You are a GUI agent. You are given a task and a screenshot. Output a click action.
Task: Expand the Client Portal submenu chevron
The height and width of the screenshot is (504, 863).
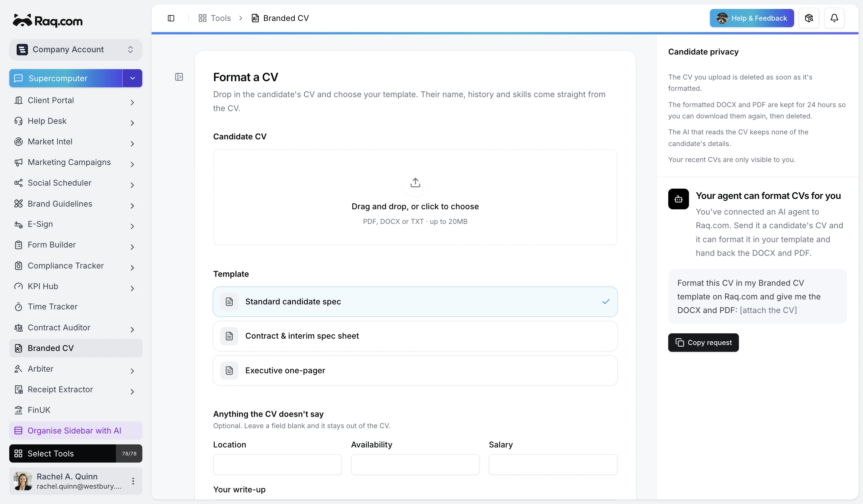[132, 102]
